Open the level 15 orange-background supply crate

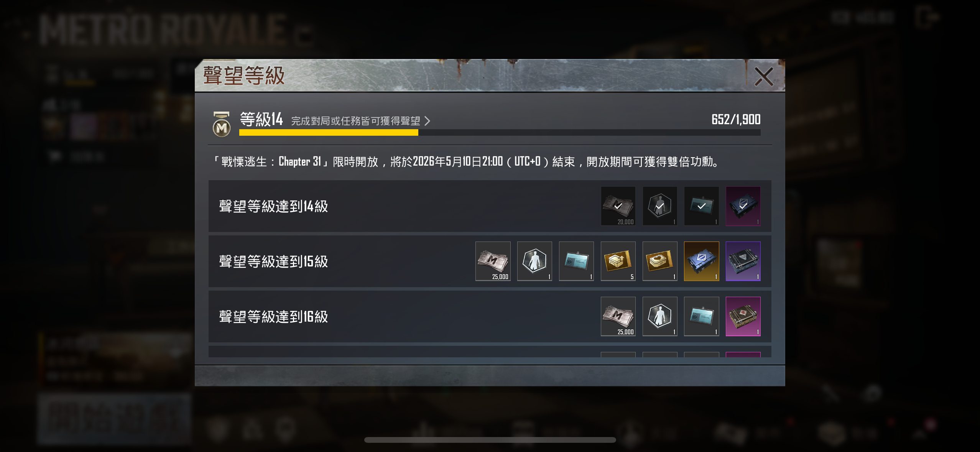click(x=702, y=261)
